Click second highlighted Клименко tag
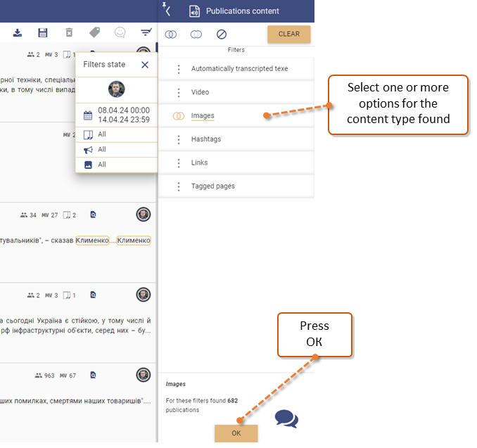The height and width of the screenshot is (448, 477). (x=134, y=241)
